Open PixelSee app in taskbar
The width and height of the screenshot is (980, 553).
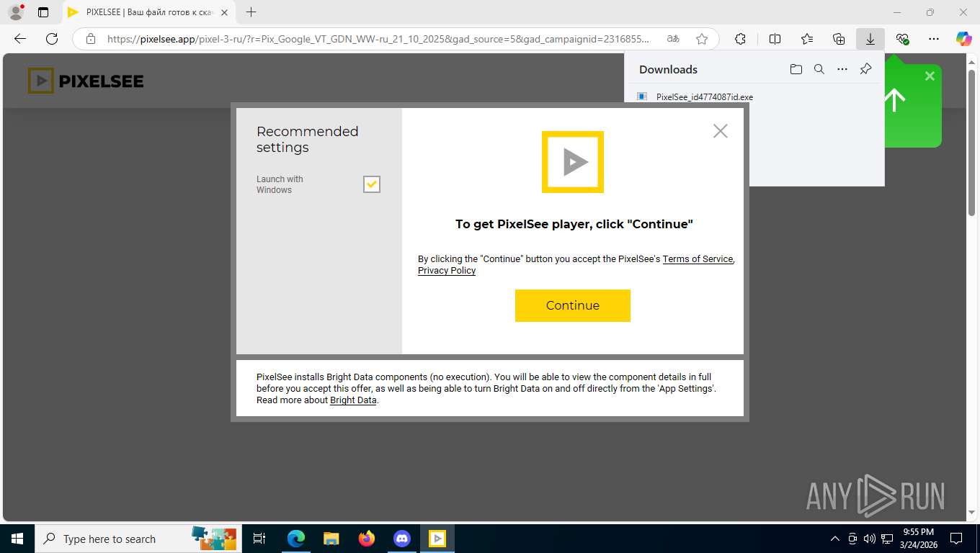437,539
